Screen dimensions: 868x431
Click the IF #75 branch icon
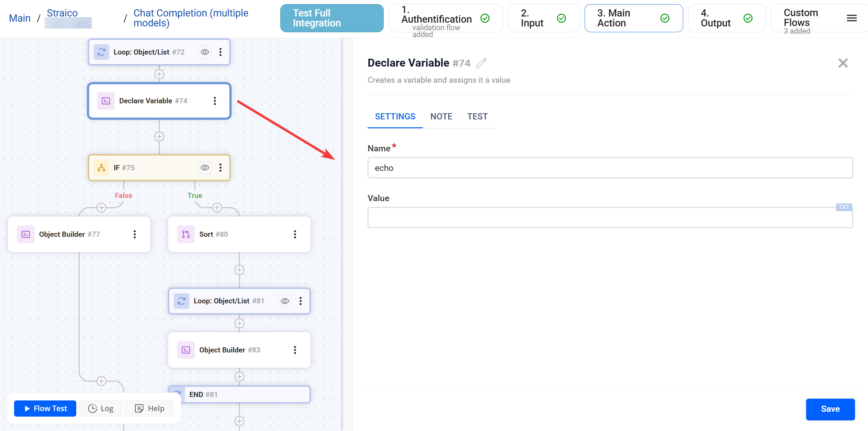coord(101,168)
